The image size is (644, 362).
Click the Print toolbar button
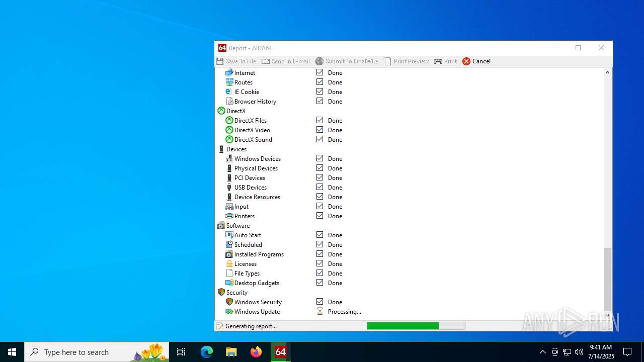click(x=446, y=61)
